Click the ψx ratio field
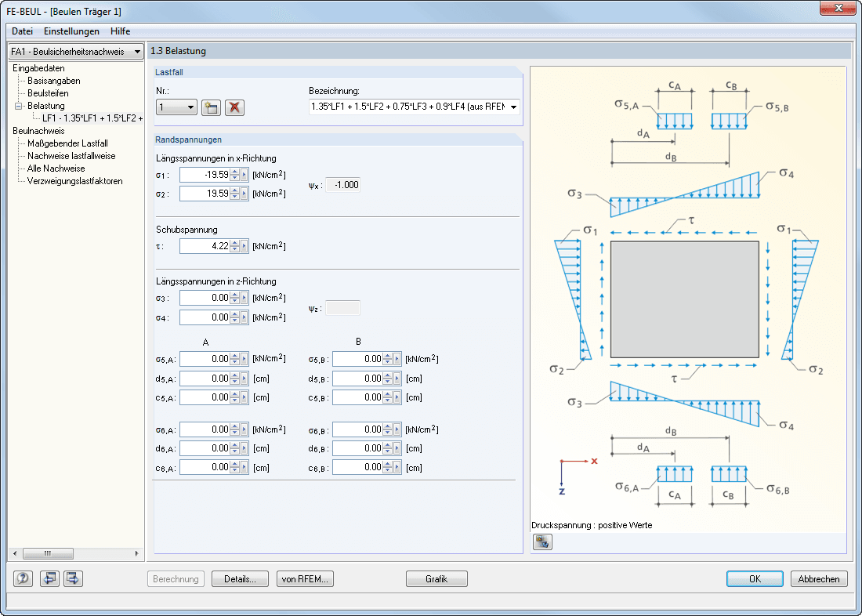The width and height of the screenshot is (862, 616). tap(343, 185)
